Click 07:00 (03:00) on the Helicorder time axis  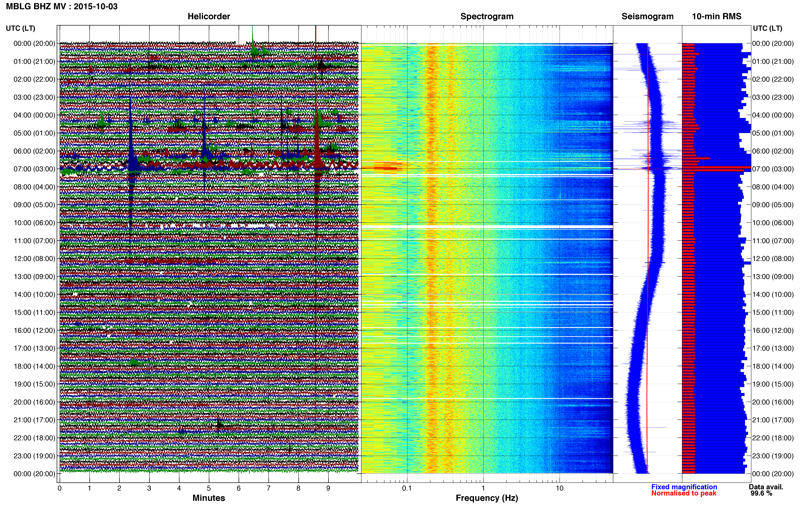click(x=34, y=169)
